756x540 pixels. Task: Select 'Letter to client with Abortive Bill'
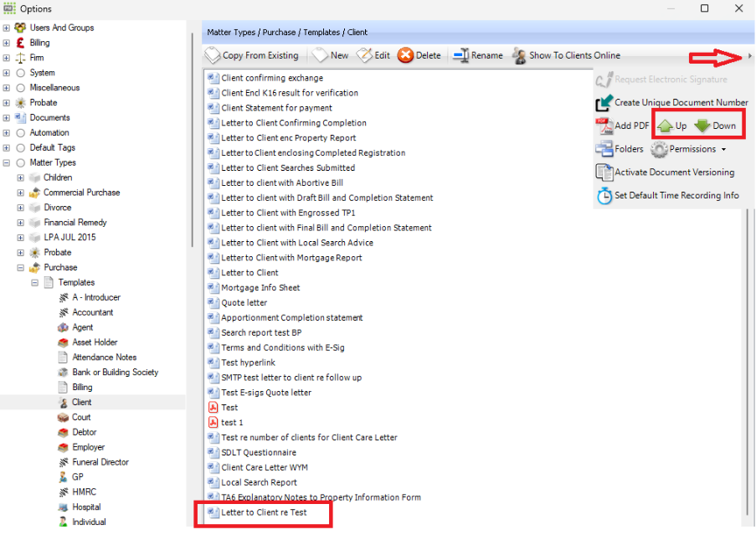(x=282, y=183)
